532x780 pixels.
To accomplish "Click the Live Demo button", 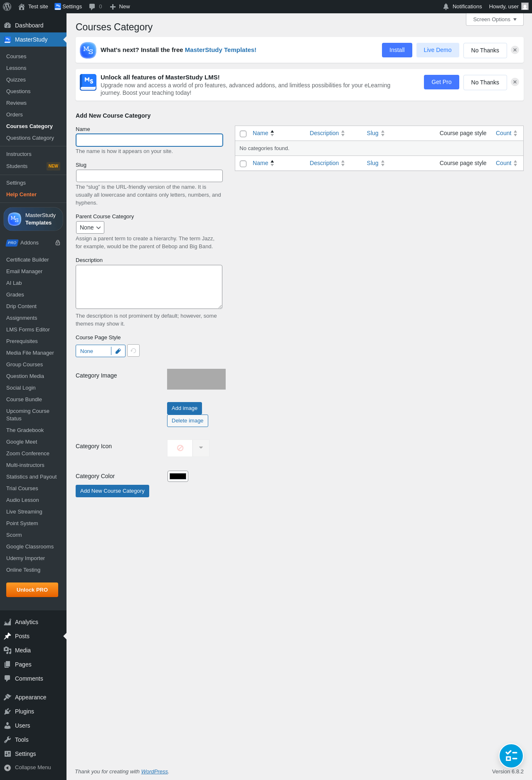I will pos(438,50).
